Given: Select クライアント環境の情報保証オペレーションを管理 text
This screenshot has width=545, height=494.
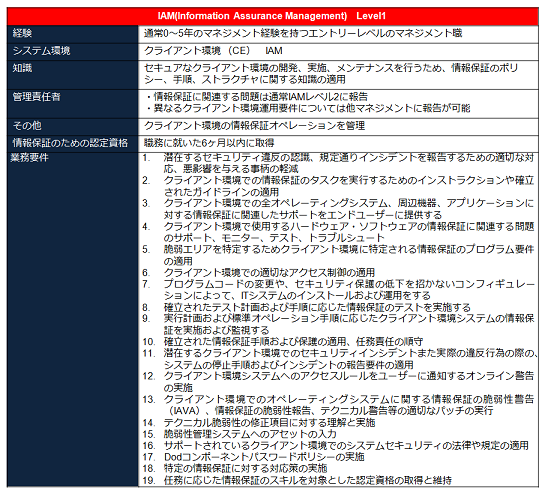Looking at the screenshot, I should coord(254,126).
